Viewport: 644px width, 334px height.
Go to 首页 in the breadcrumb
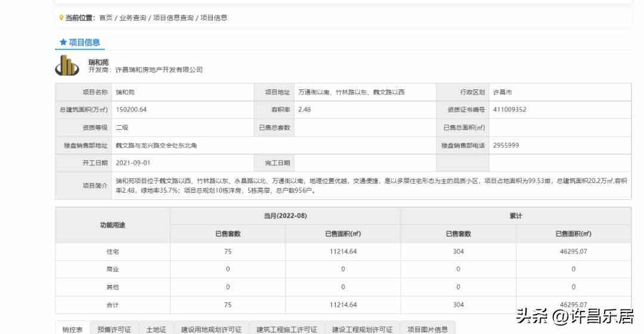pos(106,18)
